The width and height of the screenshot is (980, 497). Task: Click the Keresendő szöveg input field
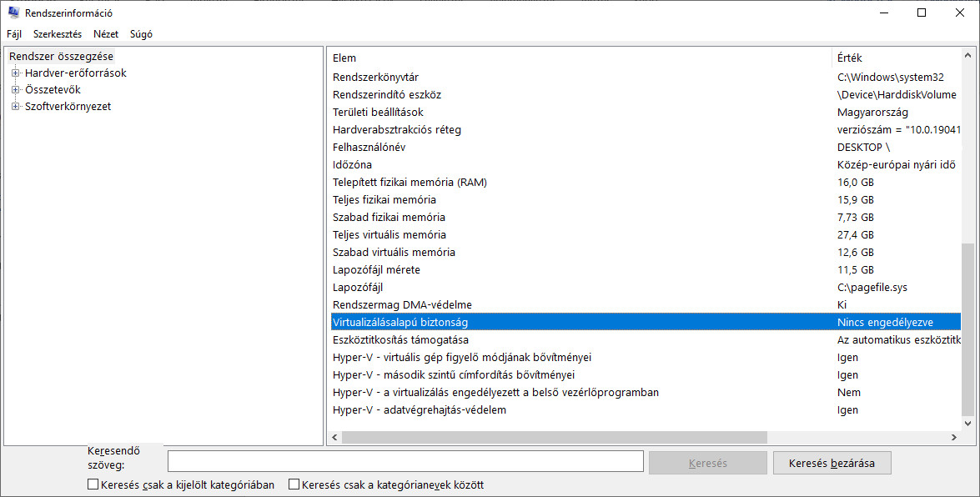coord(405,462)
